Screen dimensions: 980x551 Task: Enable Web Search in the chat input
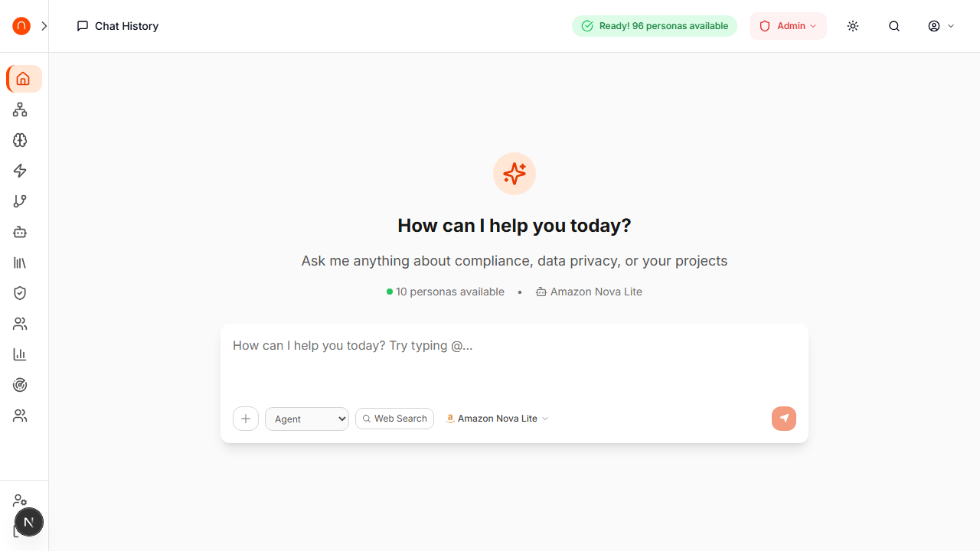click(x=394, y=419)
